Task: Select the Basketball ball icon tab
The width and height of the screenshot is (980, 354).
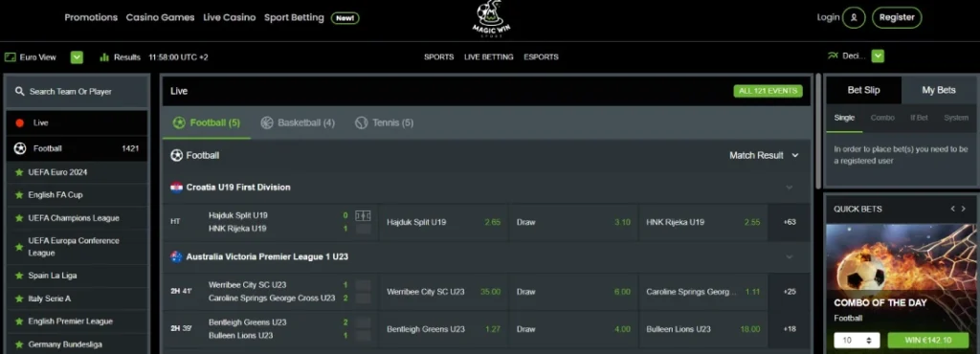Action: pos(267,123)
